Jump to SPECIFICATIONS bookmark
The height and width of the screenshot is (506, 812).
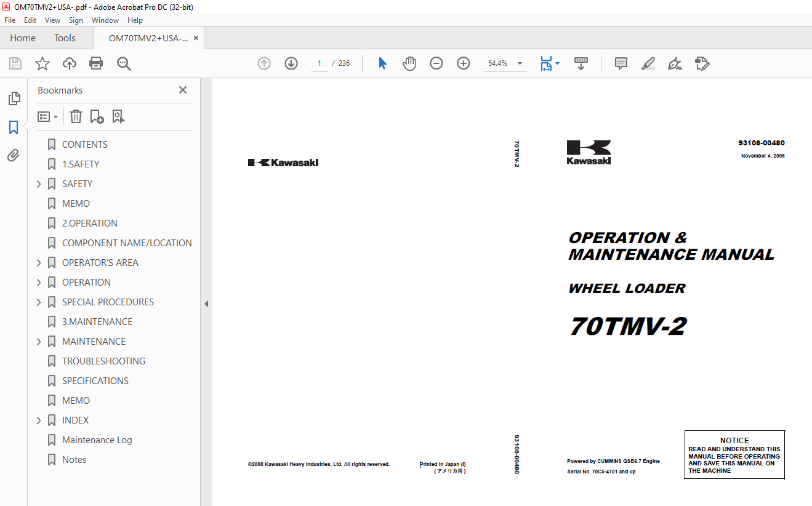[95, 381]
